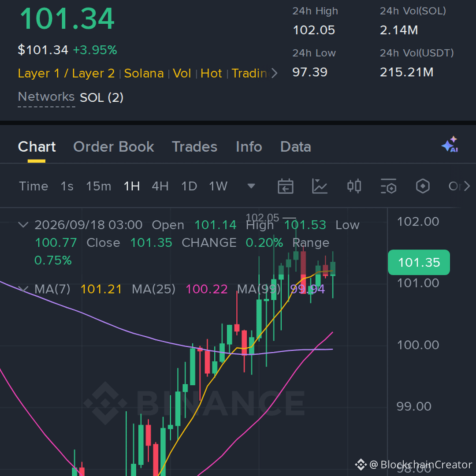Open chart display settings icon

[388, 186]
